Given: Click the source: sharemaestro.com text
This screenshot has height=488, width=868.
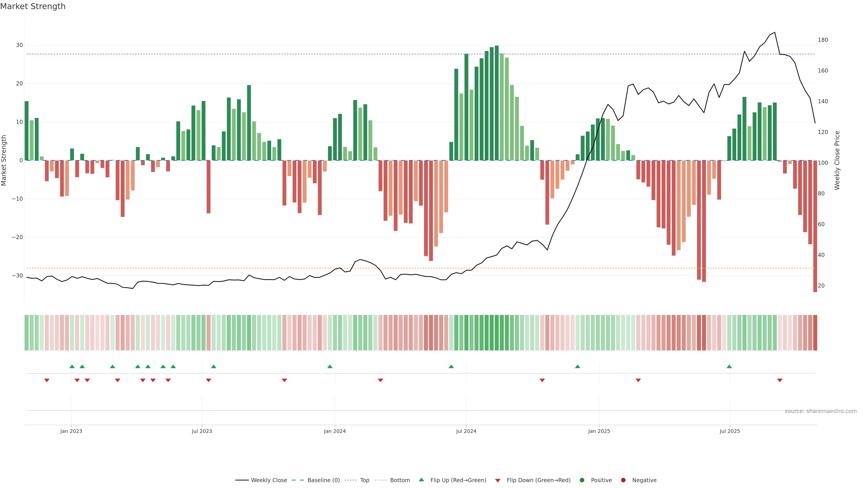Looking at the screenshot, I should click(x=821, y=411).
